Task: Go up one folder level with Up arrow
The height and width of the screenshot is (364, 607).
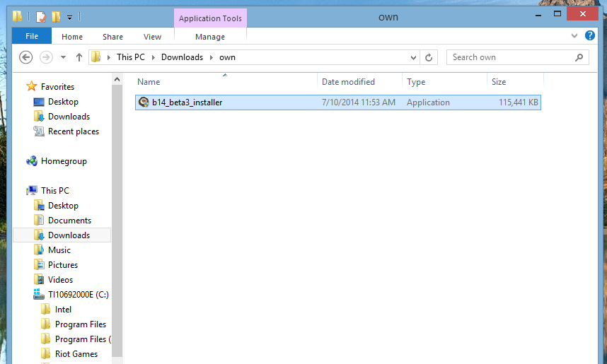Action: [79, 57]
